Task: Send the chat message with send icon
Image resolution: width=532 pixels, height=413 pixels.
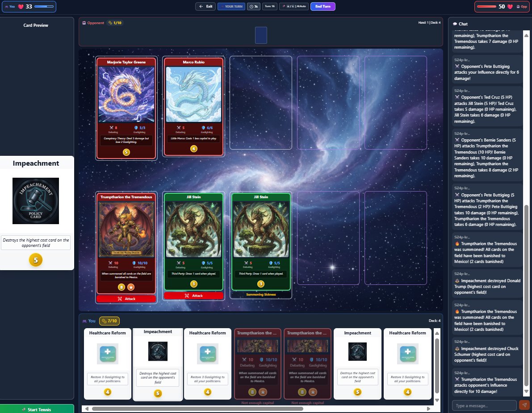Action: pos(524,405)
